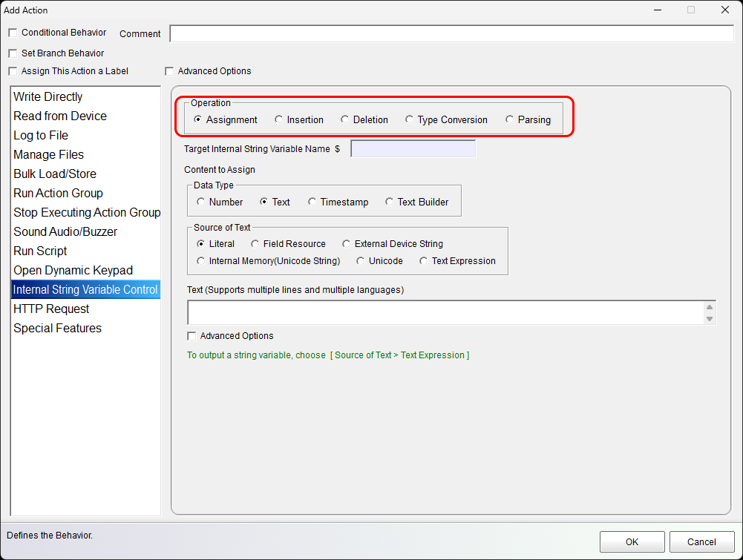Focus the Target Internal String Variable Name field
This screenshot has width=743, height=560.
(x=413, y=149)
